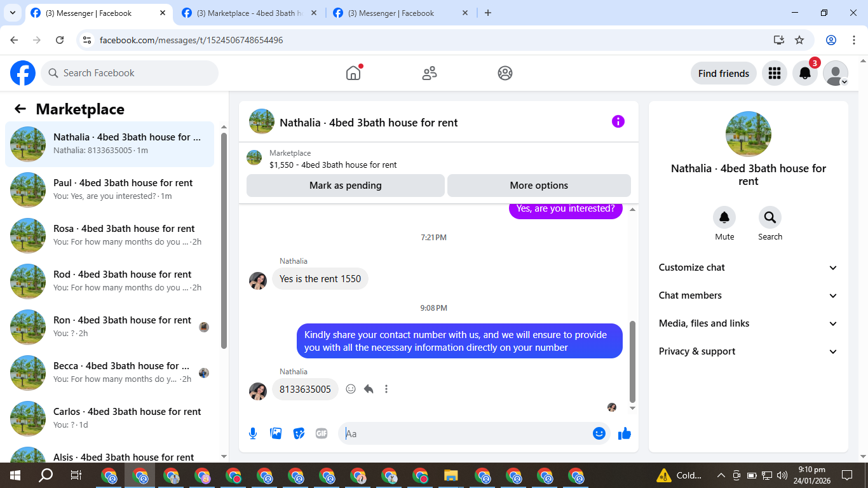
Task: Open the Chrome profile icon
Action: [831, 40]
